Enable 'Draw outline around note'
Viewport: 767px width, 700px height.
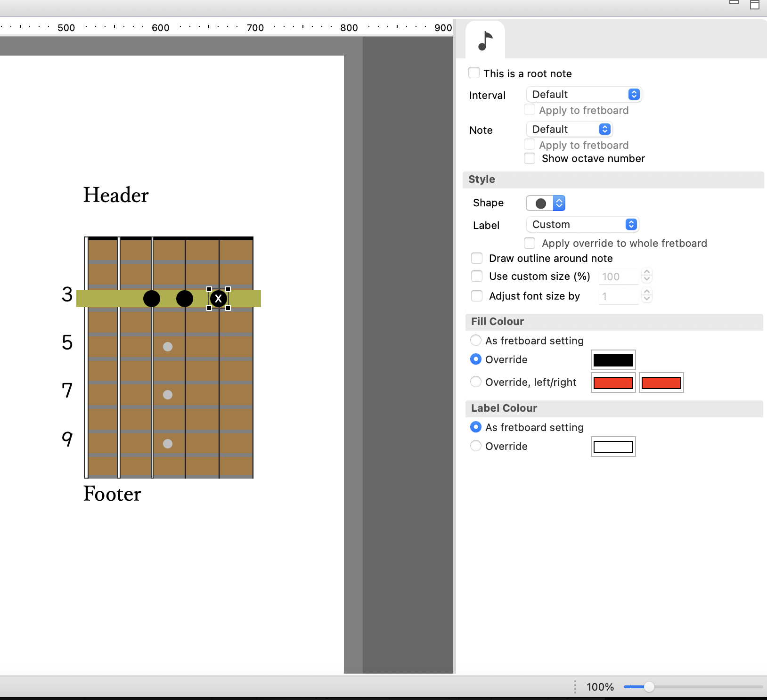point(477,258)
